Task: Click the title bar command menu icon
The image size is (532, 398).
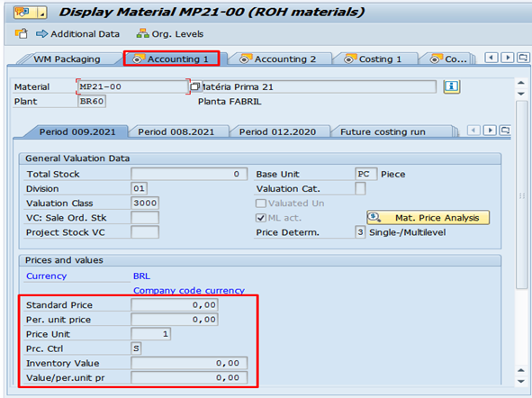Action: (30, 13)
